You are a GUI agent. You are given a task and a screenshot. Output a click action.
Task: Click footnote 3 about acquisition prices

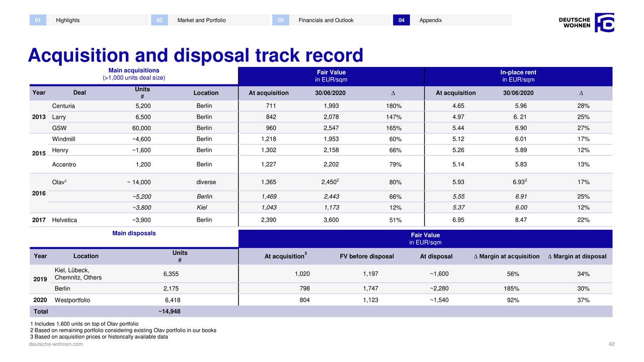coord(99,337)
